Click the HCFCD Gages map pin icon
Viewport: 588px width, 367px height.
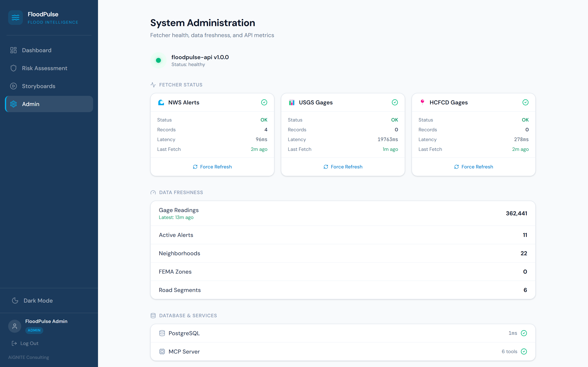click(x=423, y=102)
